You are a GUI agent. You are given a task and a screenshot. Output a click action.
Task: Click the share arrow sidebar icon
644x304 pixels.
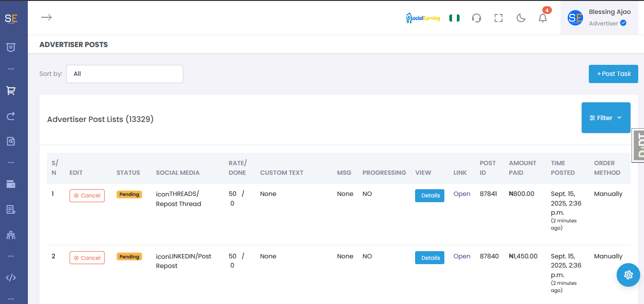(x=11, y=116)
